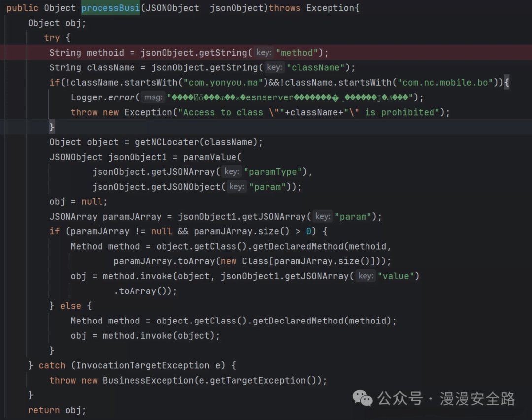Click the "is prohibited" string text
This screenshot has height=420, width=532.
pyautogui.click(x=402, y=113)
